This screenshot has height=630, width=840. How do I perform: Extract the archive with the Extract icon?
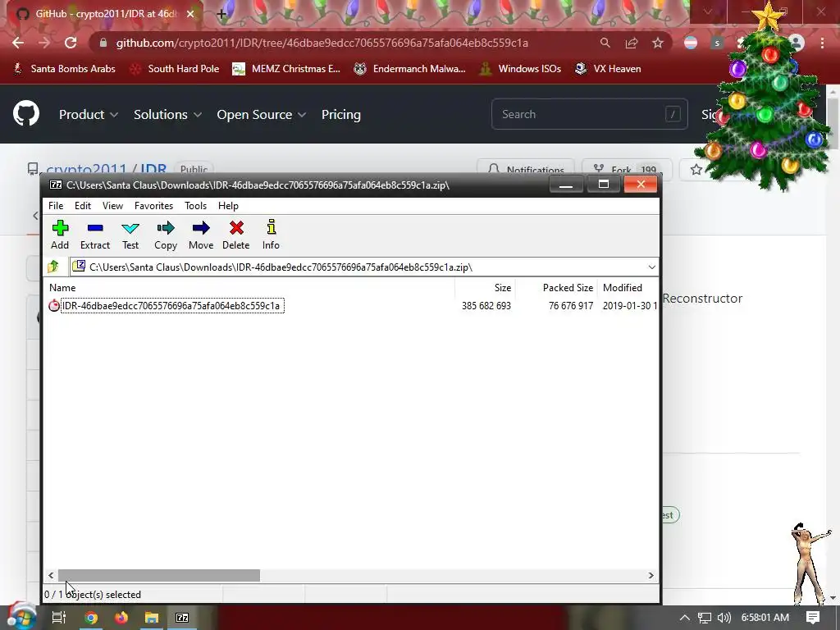[x=95, y=235]
